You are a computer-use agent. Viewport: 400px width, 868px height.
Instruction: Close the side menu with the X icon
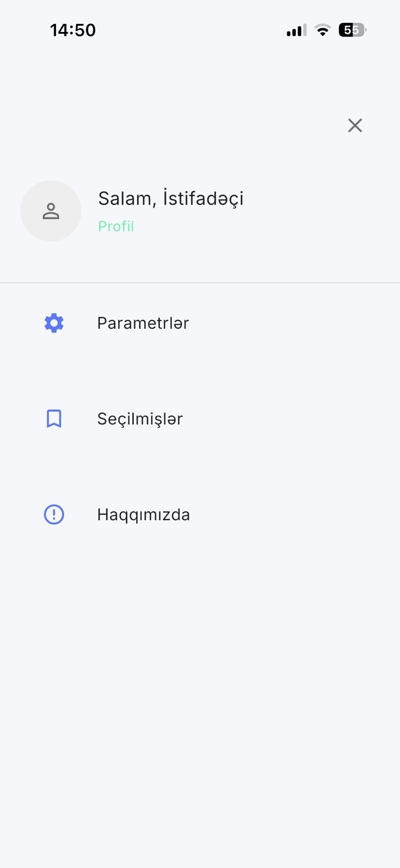355,125
